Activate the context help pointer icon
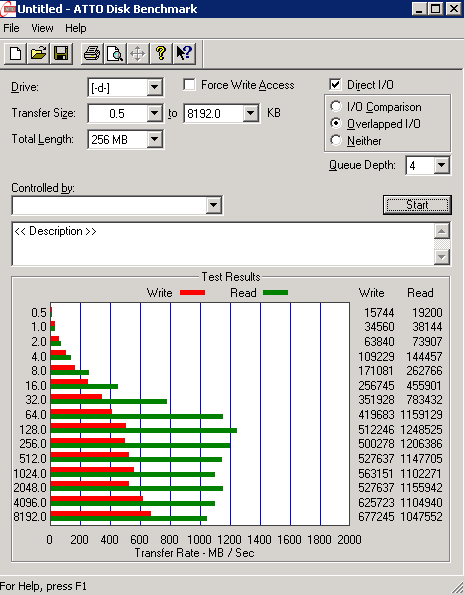The width and height of the screenshot is (465, 595). click(x=184, y=54)
